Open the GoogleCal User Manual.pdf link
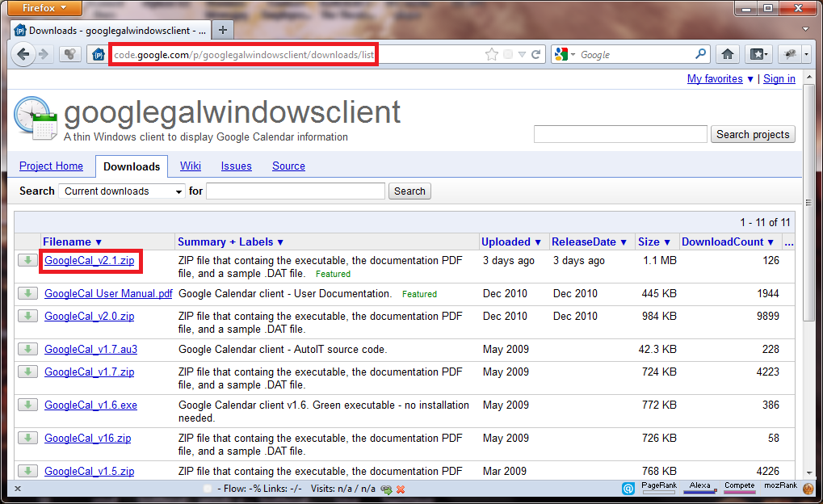 108,293
